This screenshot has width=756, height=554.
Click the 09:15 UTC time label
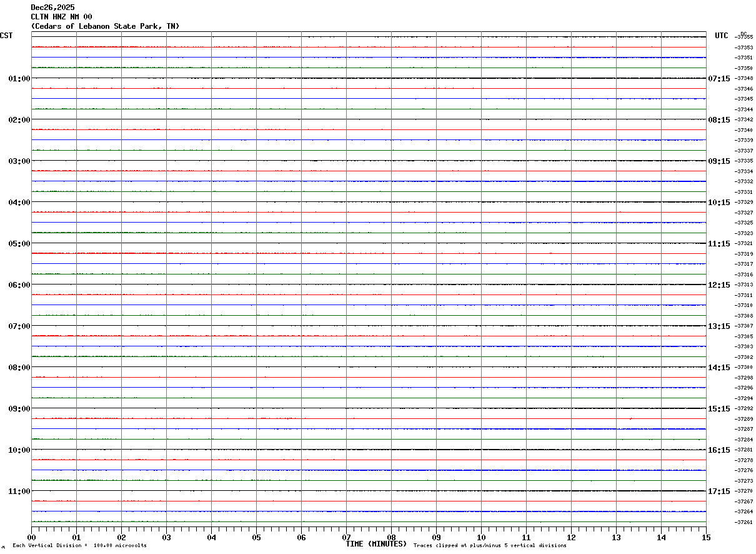[x=719, y=161]
